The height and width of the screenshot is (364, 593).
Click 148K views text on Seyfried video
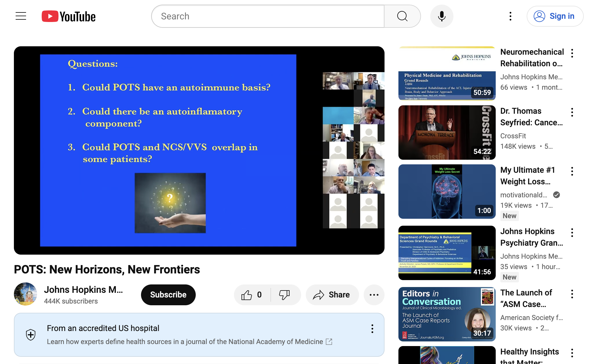tap(518, 146)
